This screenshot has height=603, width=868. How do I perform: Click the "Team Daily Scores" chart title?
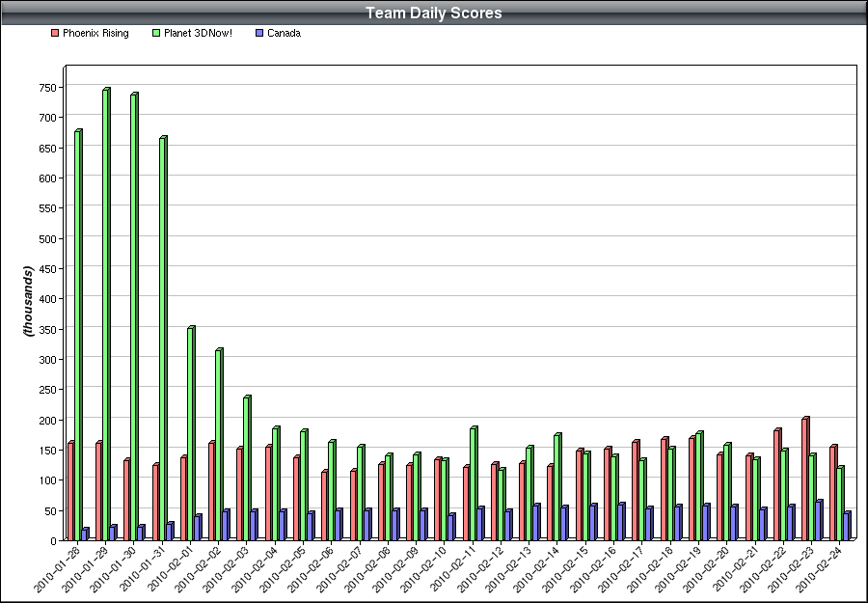click(x=434, y=13)
